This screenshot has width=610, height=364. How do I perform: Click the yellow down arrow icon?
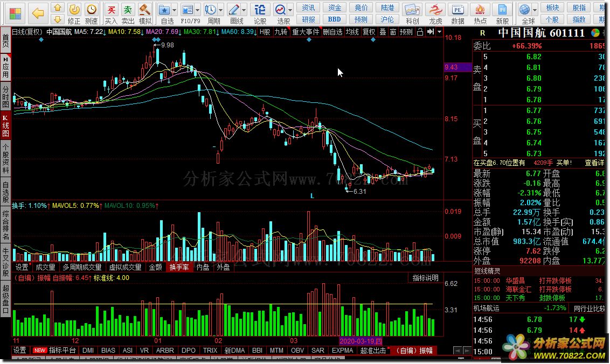(x=58, y=19)
